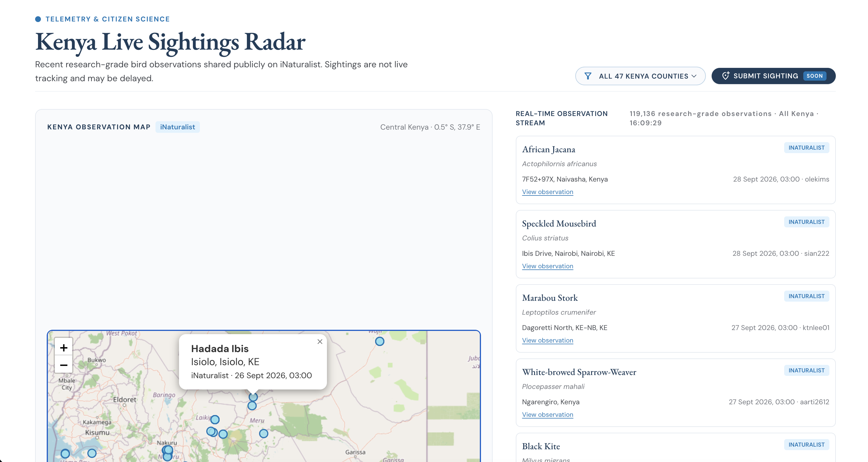Viewport: 868px width, 462px height.
Task: Click the INATURALIST tag on Marabou Stork card
Action: [x=806, y=296]
